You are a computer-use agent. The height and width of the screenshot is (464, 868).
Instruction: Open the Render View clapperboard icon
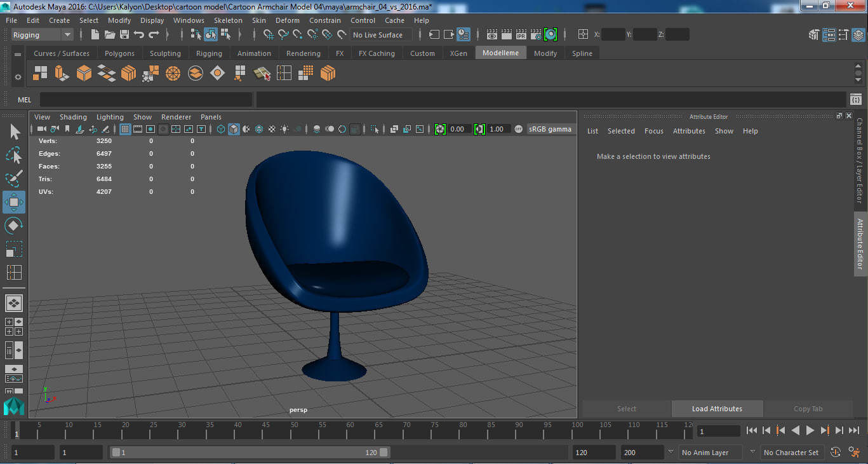tap(492, 34)
